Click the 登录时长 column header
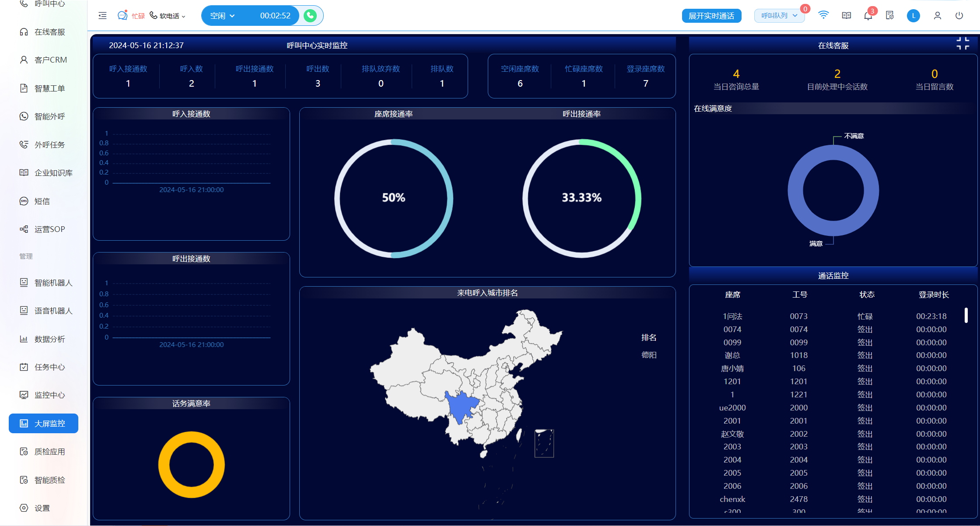This screenshot has height=526, width=980. 934,295
